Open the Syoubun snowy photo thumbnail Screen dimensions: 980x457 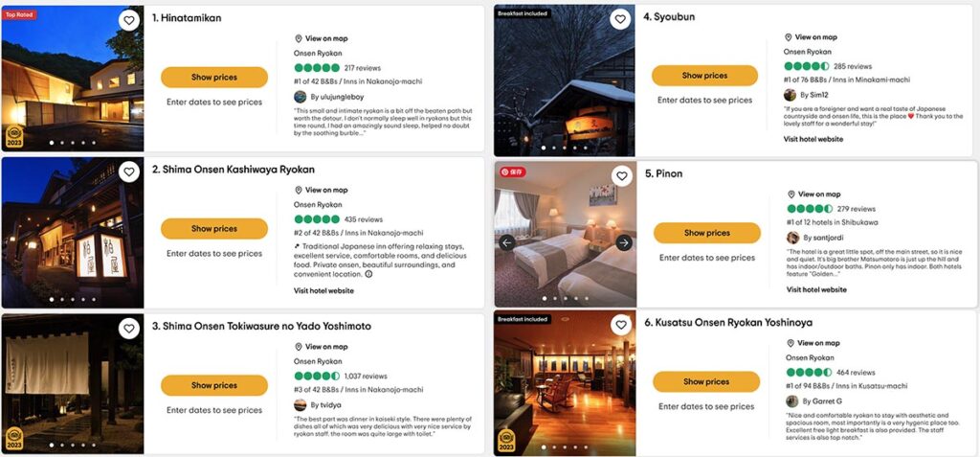565,80
